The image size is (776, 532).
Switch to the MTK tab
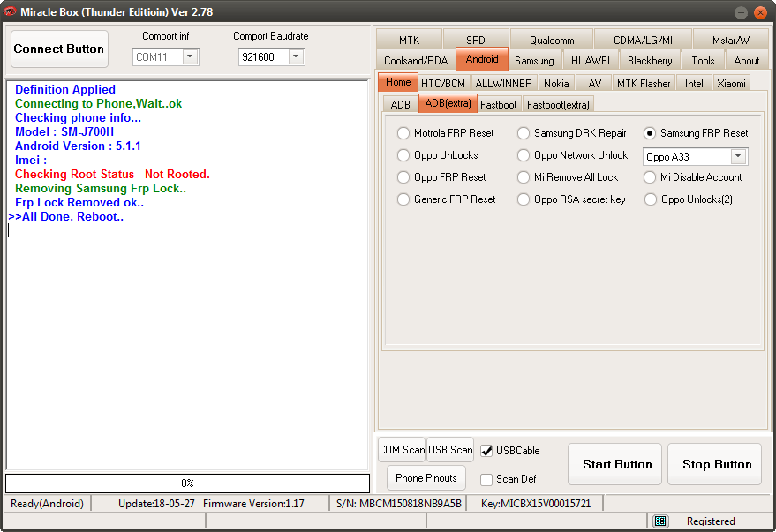pos(409,40)
